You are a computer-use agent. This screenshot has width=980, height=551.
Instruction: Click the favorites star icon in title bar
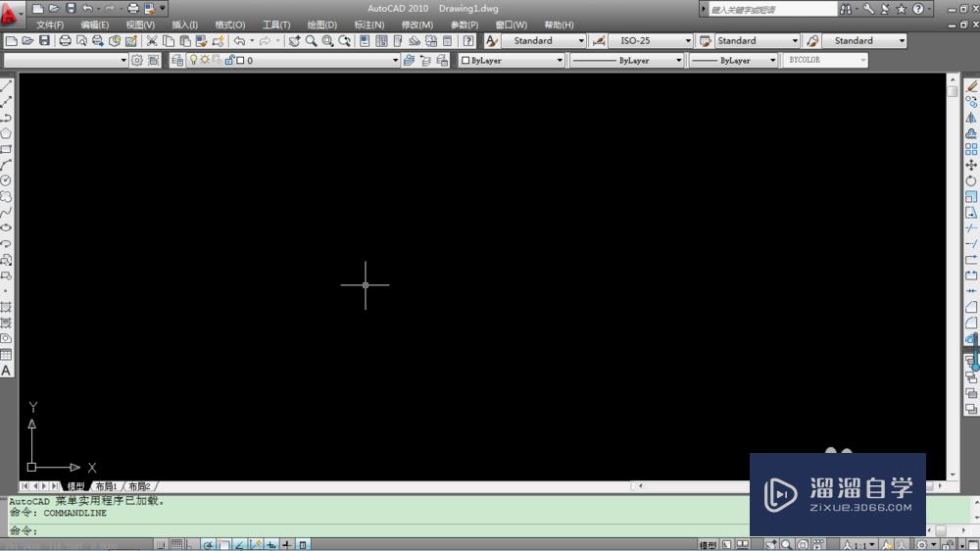pos(901,9)
